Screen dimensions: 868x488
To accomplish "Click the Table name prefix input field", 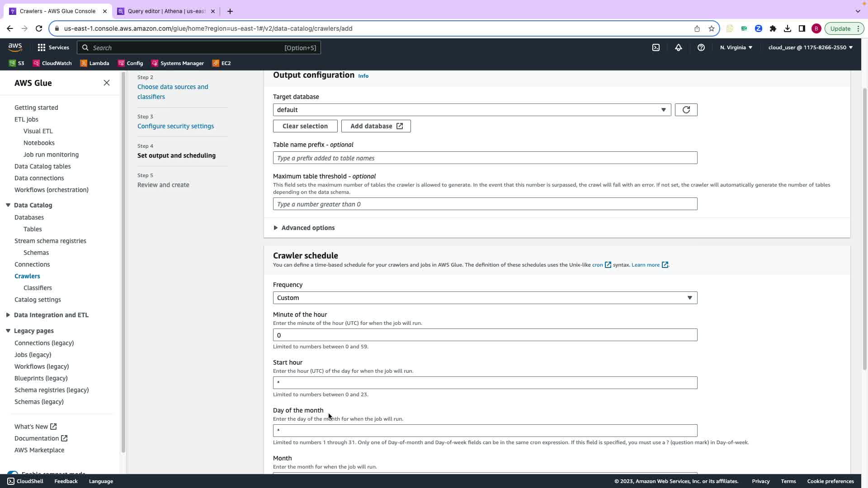I will coord(485,158).
